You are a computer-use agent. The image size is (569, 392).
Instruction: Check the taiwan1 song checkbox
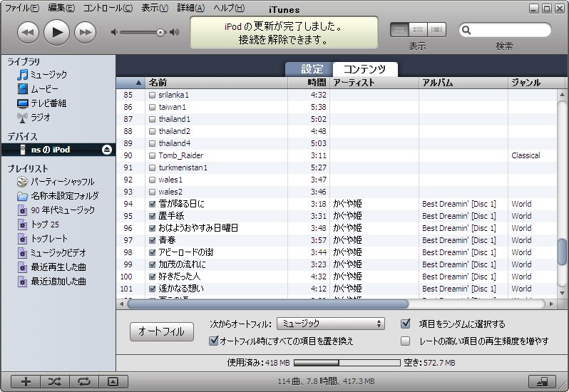pyautogui.click(x=153, y=108)
